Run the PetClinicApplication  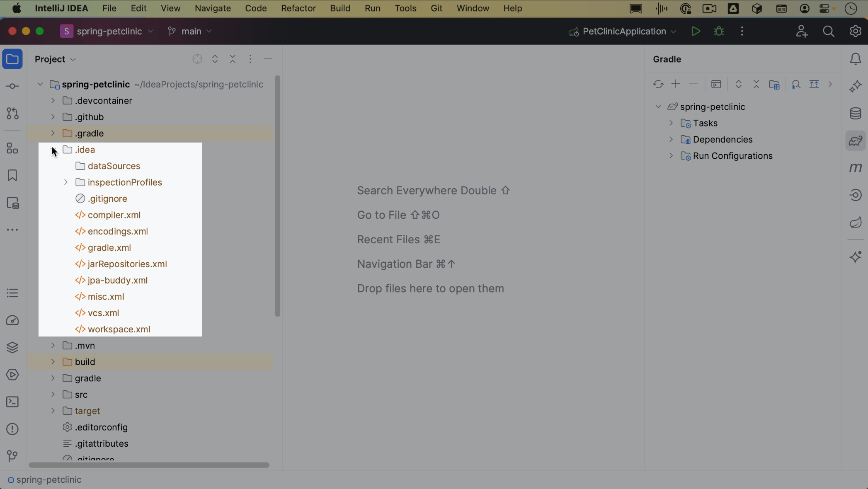696,31
